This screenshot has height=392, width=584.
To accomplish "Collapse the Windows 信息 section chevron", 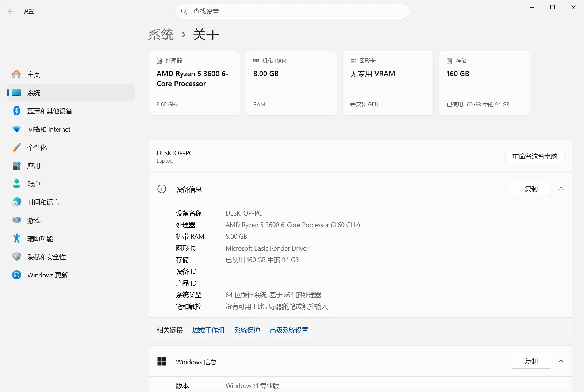I will point(561,361).
